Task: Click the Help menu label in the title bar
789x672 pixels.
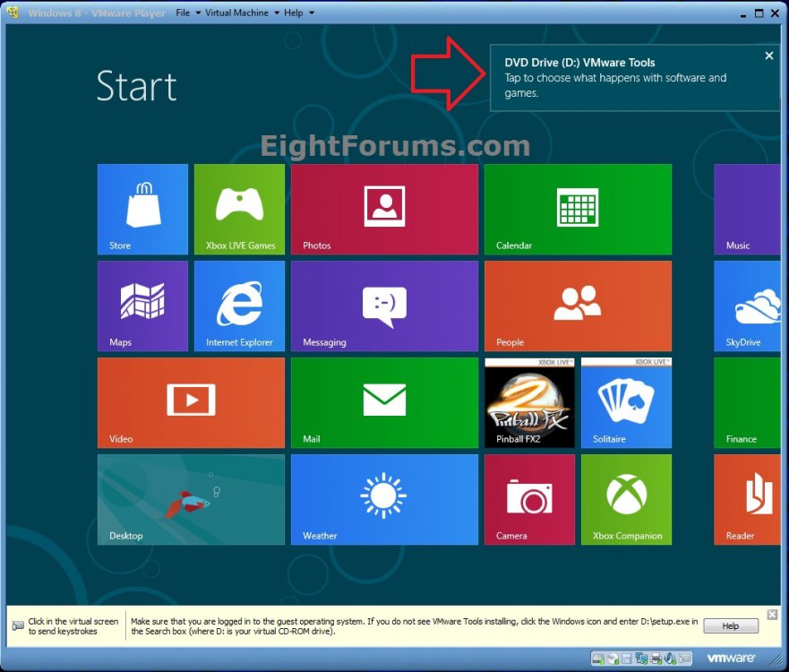Action: [294, 13]
